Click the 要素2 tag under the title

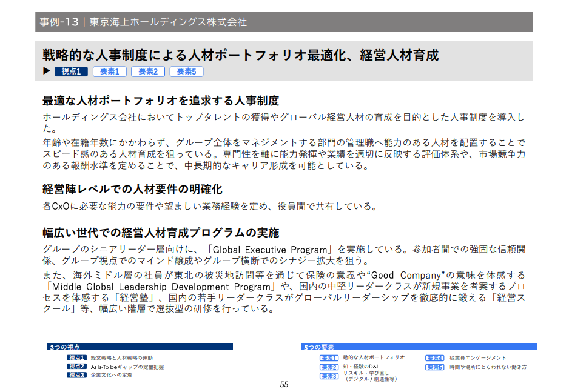point(148,71)
